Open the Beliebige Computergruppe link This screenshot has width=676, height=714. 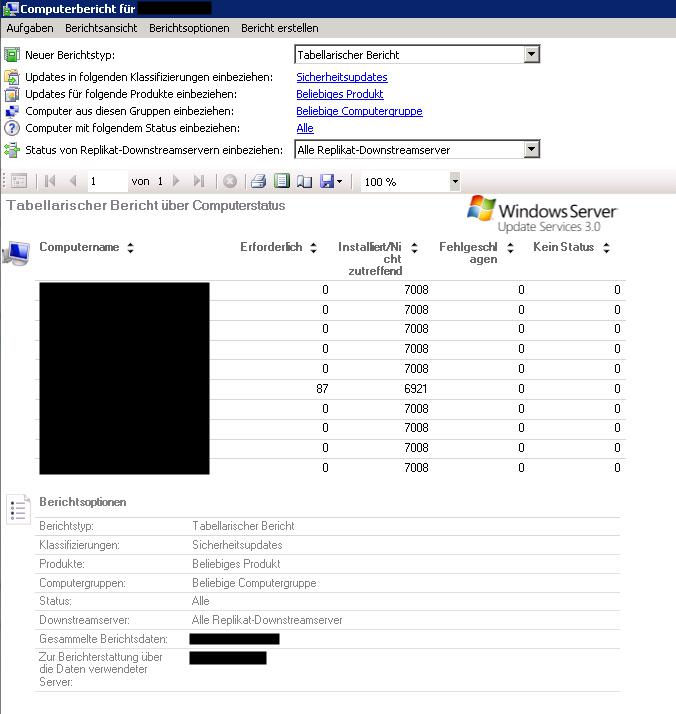[359, 111]
